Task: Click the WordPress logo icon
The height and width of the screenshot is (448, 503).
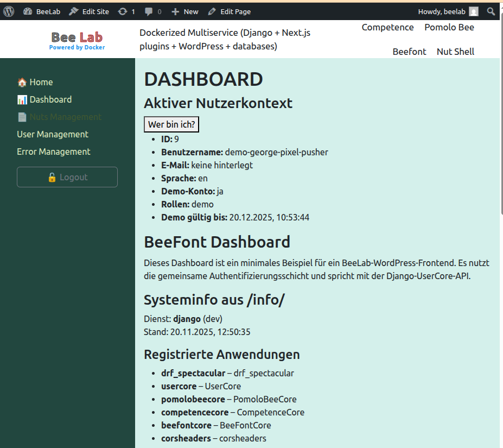Action: [x=9, y=11]
